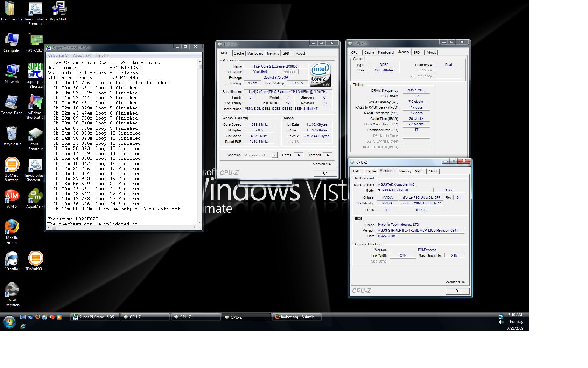Click the DRAM Frequency value 905.1 MHz
The width and height of the screenshot is (588, 368).
416,91
